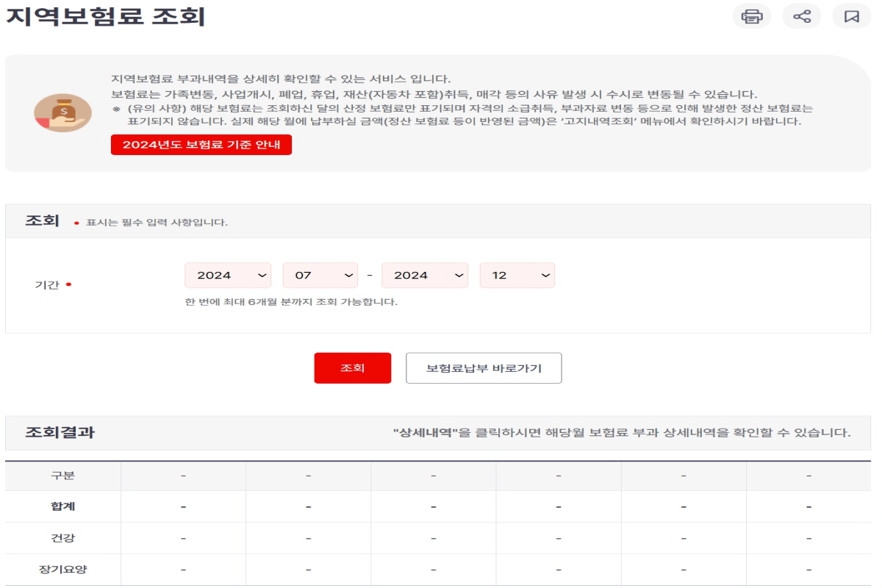The width and height of the screenshot is (882, 588).
Task: Open the end year dropdown showing 2024
Action: coord(426,275)
